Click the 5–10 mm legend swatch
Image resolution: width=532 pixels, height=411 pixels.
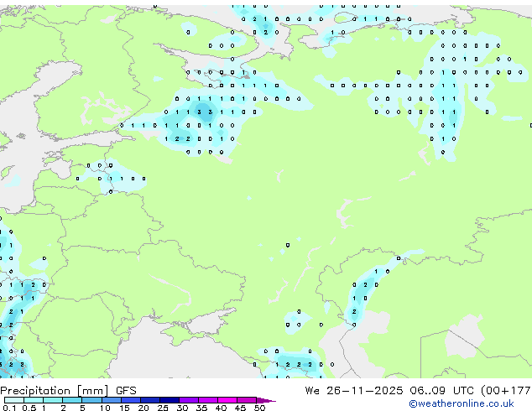[91, 400]
